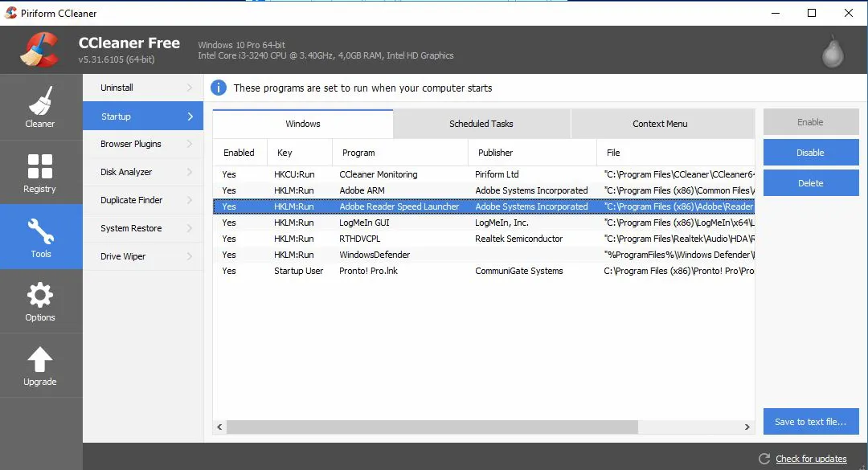The width and height of the screenshot is (868, 470).
Task: Disable the selected startup entry
Action: tap(810, 153)
